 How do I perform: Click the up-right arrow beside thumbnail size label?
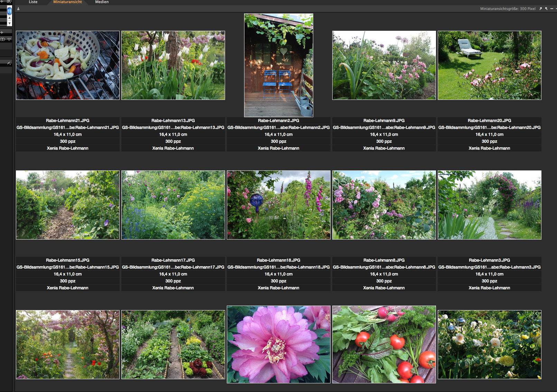coord(541,9)
